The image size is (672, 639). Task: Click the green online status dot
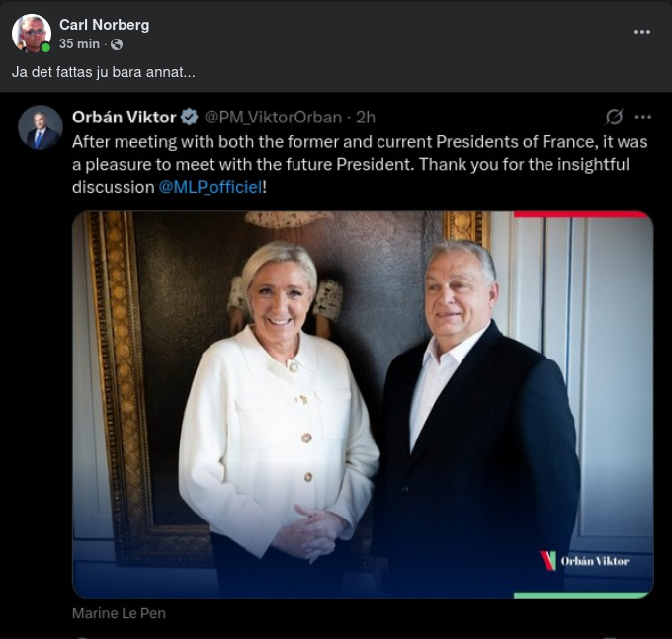pos(45,47)
